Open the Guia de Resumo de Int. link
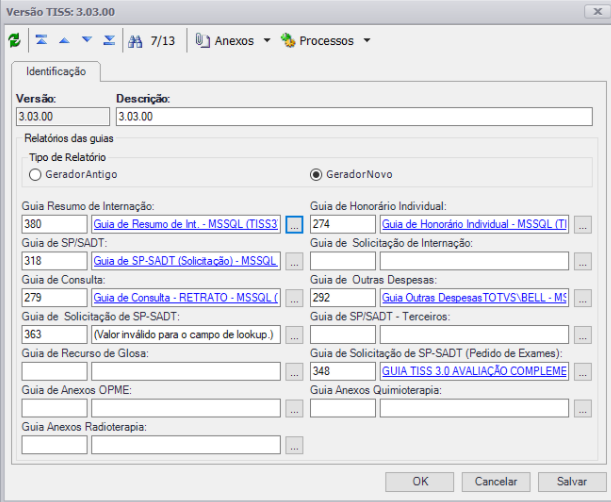The height and width of the screenshot is (502, 611). [x=185, y=224]
